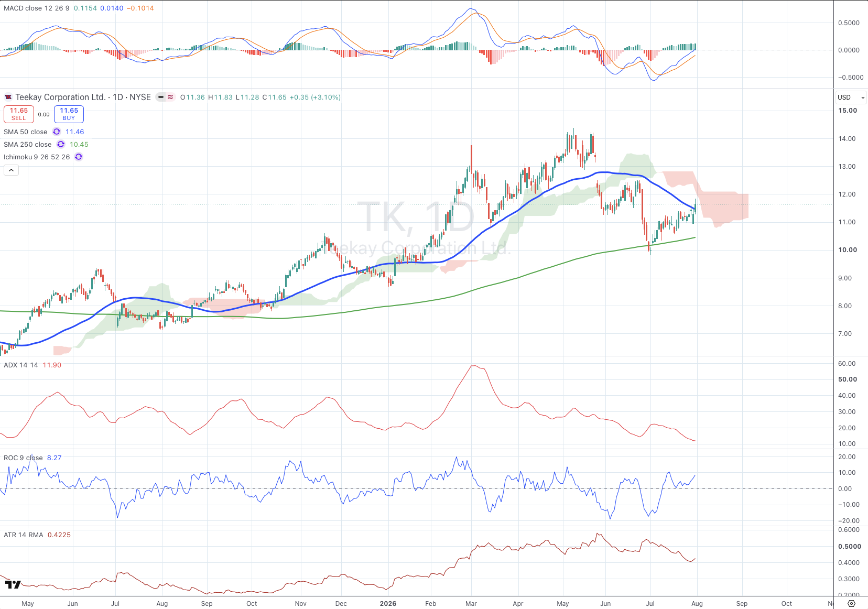Click the Nov label on the time axis

point(301,603)
